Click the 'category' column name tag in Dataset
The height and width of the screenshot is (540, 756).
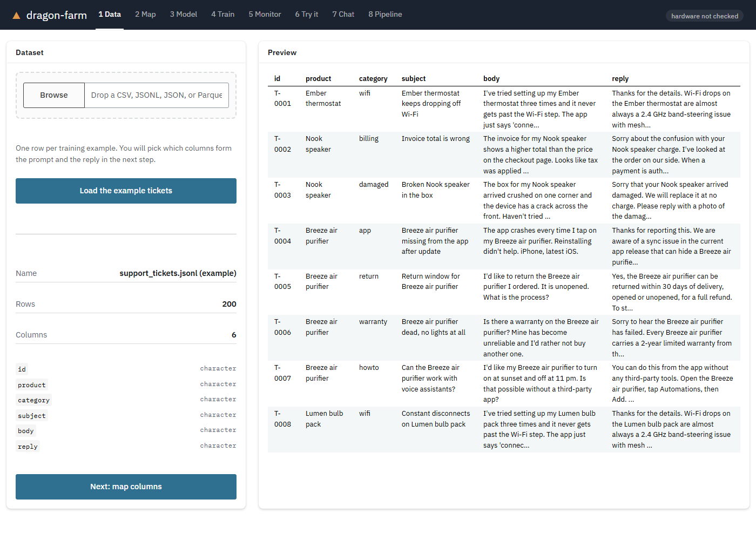click(x=33, y=400)
